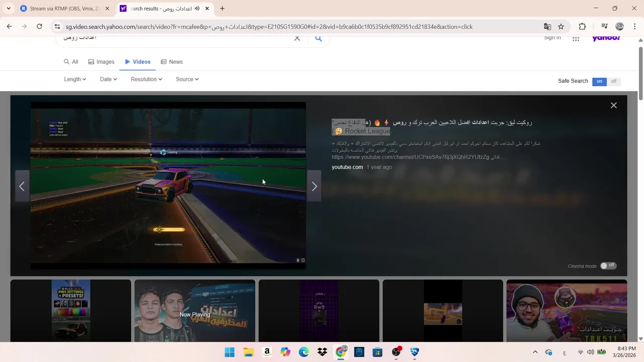The height and width of the screenshot is (362, 644).
Task: Switch to the All search tab
Action: coord(71,62)
